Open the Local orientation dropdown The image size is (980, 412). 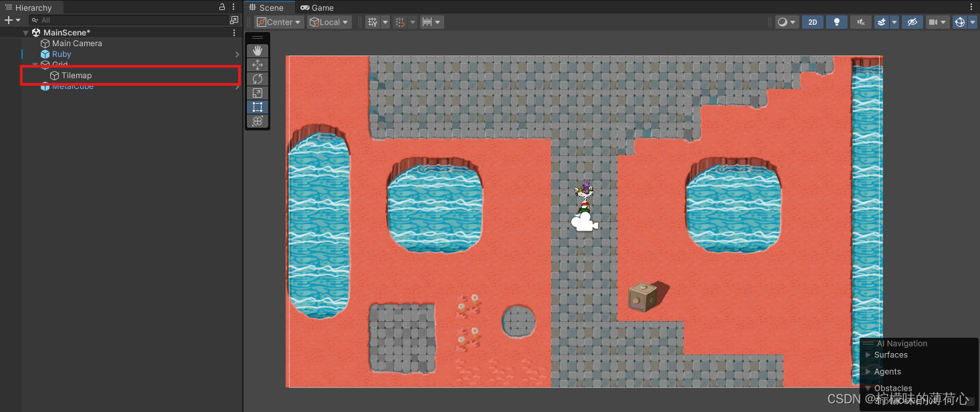[x=328, y=21]
